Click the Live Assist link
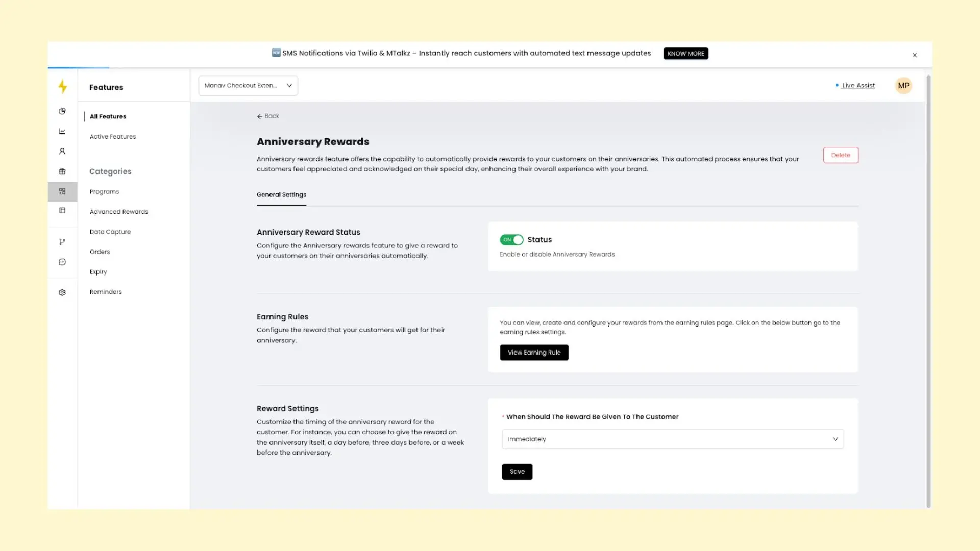980x551 pixels. click(858, 86)
